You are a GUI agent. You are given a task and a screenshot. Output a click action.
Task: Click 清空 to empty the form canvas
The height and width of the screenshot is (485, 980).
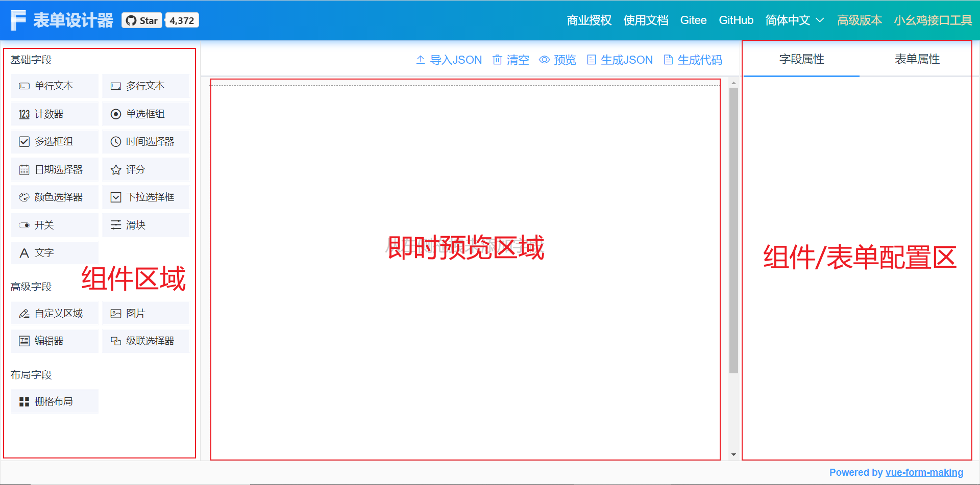pyautogui.click(x=510, y=60)
